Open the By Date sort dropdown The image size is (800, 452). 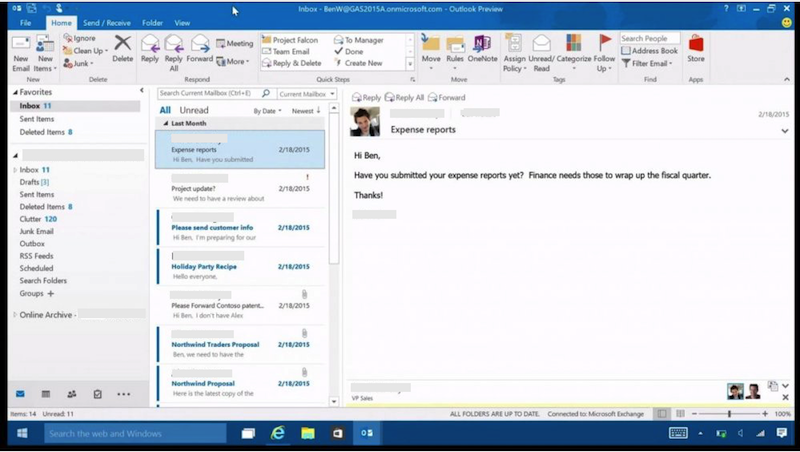coord(267,111)
